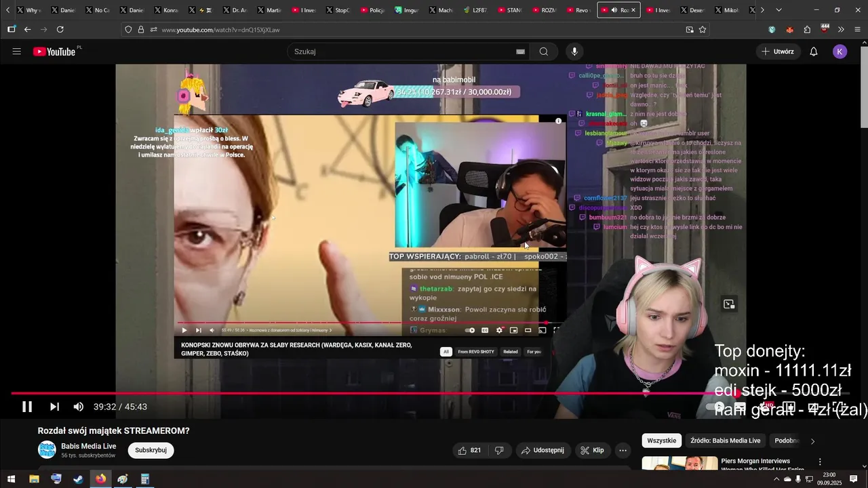Click the magnifier search button

pyautogui.click(x=544, y=52)
